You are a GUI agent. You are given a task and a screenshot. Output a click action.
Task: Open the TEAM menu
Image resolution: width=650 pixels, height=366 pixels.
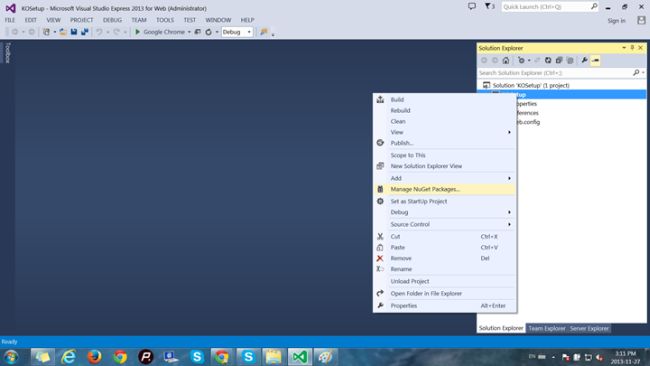click(x=139, y=20)
